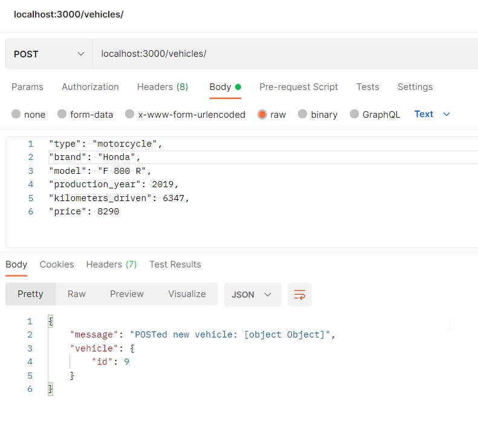Switch to Preview response view

coord(127,294)
